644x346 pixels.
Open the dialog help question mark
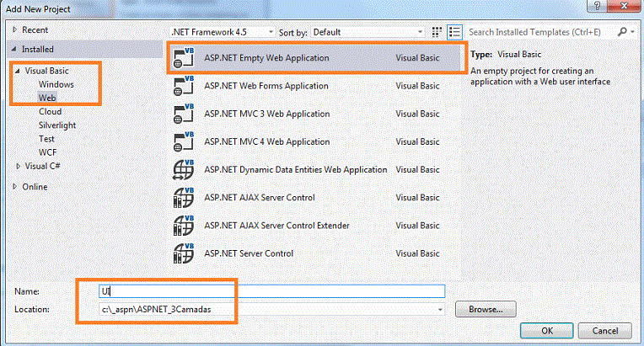coord(597,6)
